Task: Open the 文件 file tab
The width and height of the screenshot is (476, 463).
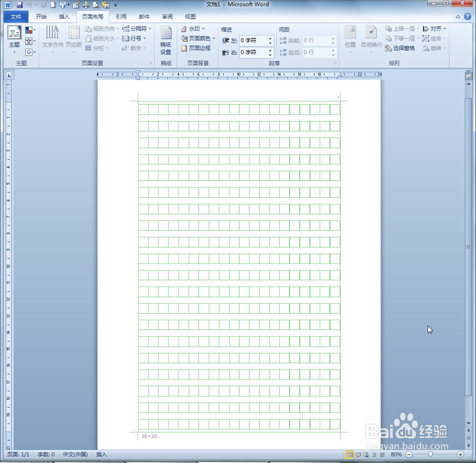Action: [16, 16]
